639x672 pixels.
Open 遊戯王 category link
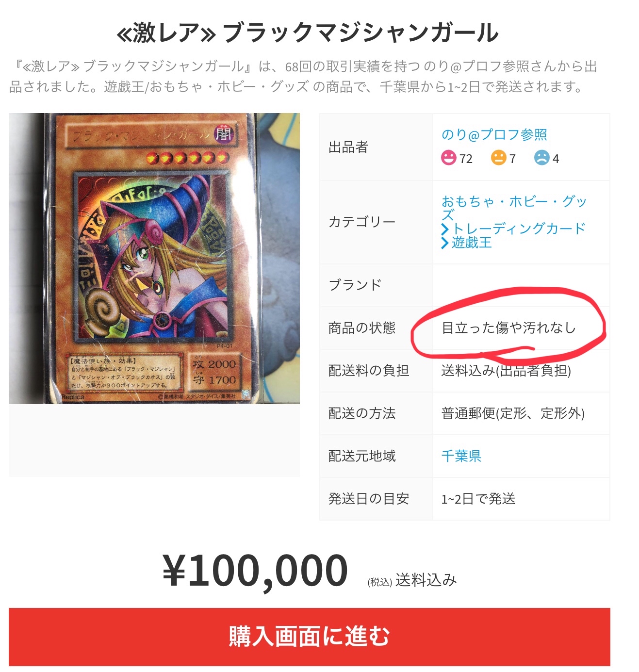click(x=472, y=243)
